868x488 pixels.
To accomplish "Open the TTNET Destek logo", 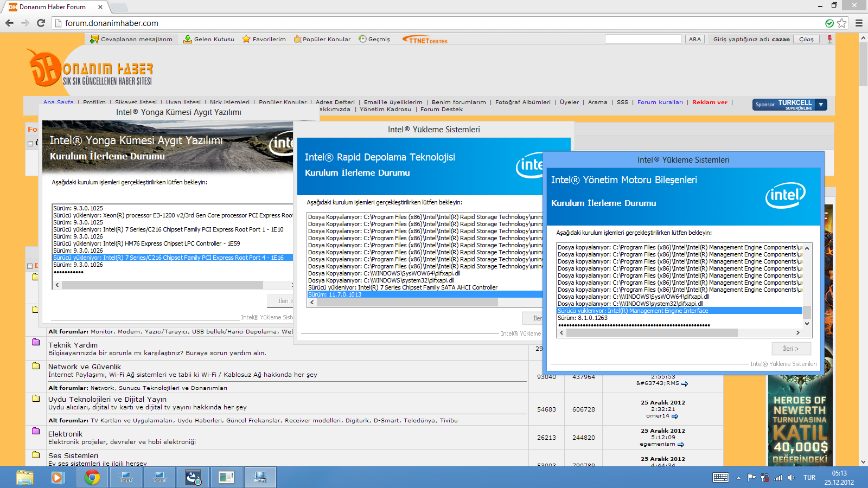I will click(x=425, y=40).
